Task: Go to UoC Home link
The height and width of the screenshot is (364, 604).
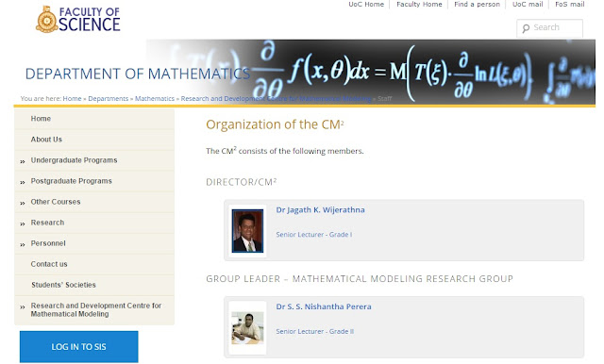Action: point(366,4)
